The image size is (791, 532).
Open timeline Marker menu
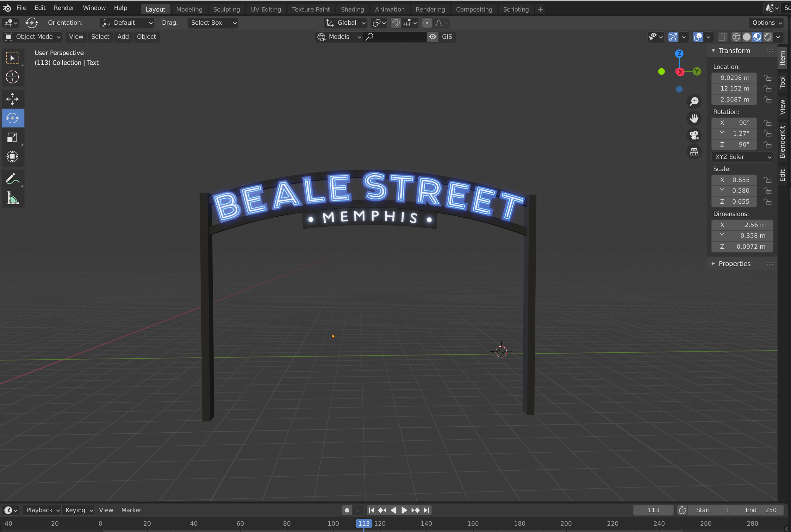[131, 510]
